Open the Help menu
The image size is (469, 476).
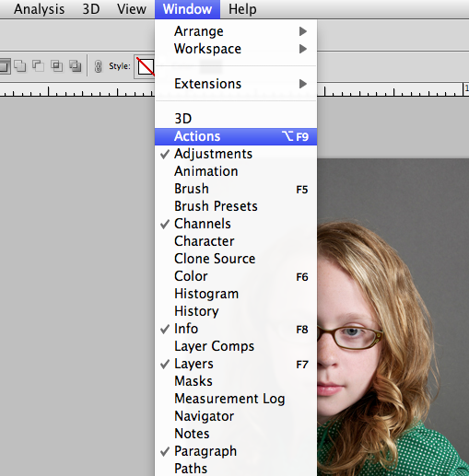(x=242, y=9)
